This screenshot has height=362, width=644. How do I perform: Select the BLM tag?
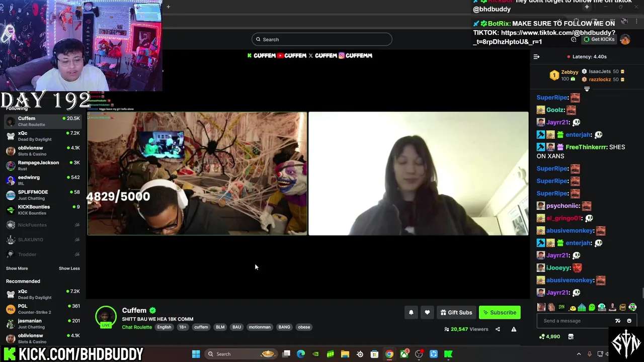[220, 327]
